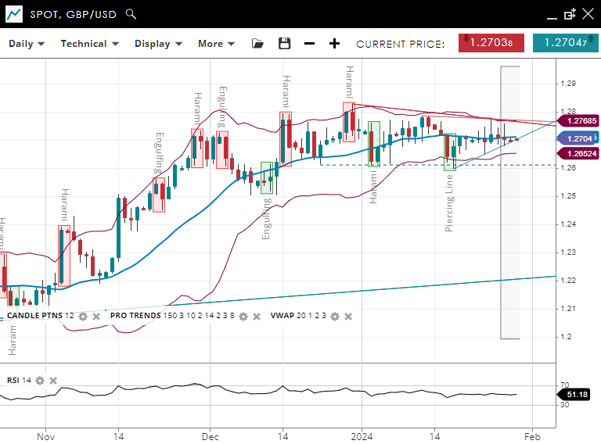Open settings gear for CANDLE PTNS indicator
Viewport: 601px width, 444px height.
pyautogui.click(x=83, y=316)
